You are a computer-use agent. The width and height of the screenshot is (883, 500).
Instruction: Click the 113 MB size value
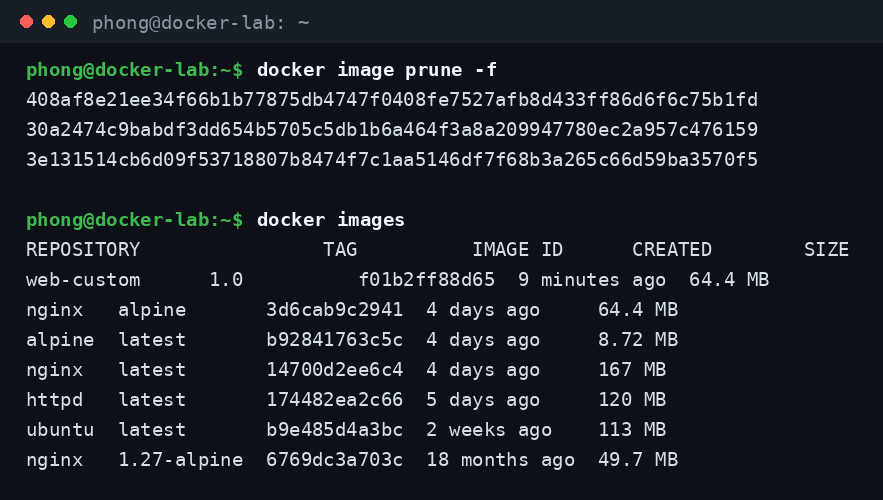pos(632,430)
